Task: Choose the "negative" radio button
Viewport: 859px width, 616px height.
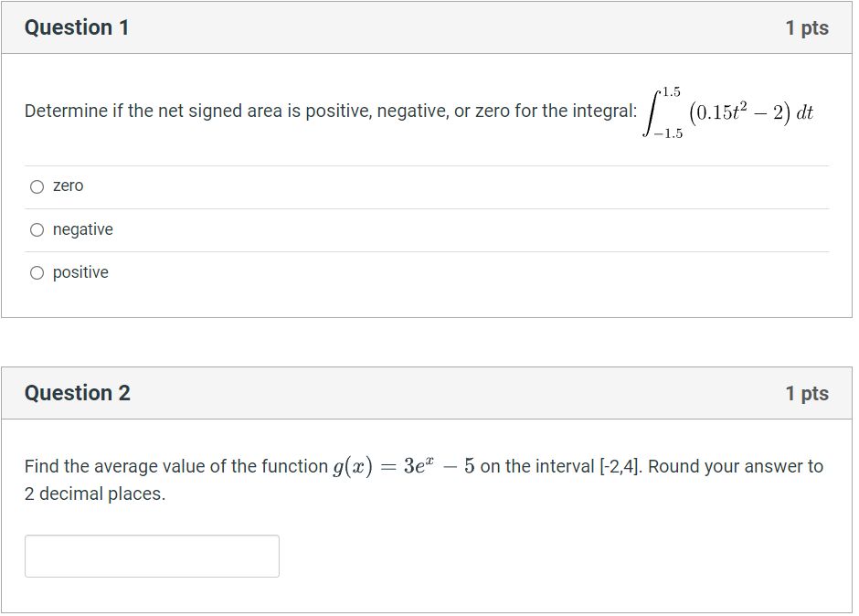Action: pos(37,229)
